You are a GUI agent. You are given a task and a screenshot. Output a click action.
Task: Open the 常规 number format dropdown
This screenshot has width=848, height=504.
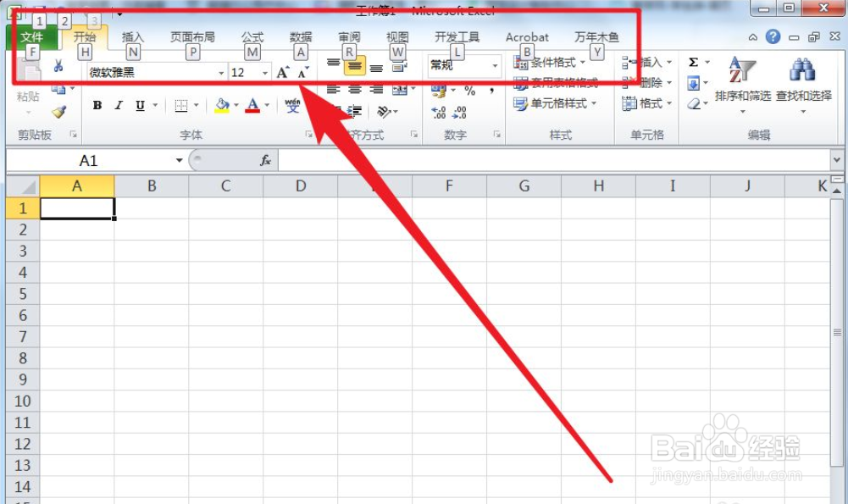click(495, 65)
